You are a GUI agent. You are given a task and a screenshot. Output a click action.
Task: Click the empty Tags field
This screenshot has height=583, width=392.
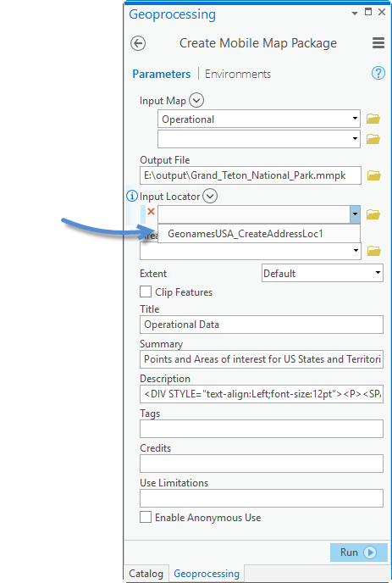(262, 429)
